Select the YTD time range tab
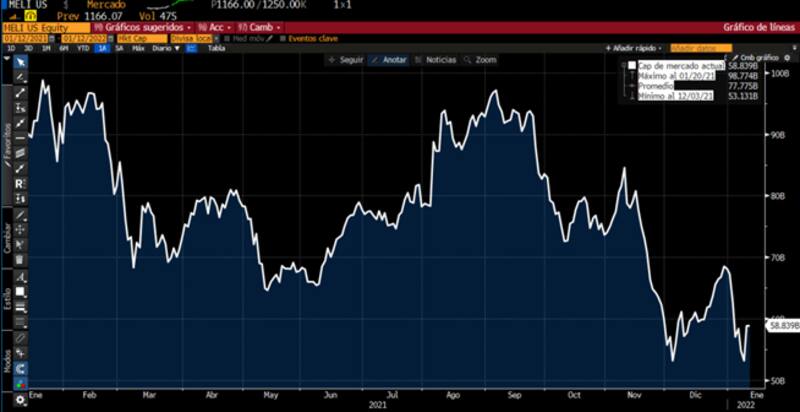The width and height of the screenshot is (800, 412). pyautogui.click(x=82, y=48)
